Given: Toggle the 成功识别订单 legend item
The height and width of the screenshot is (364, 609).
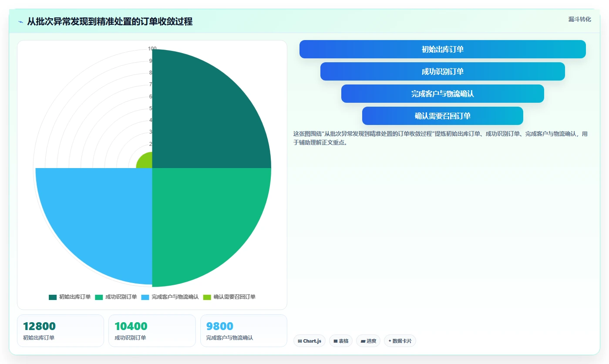Looking at the screenshot, I should pos(116,297).
